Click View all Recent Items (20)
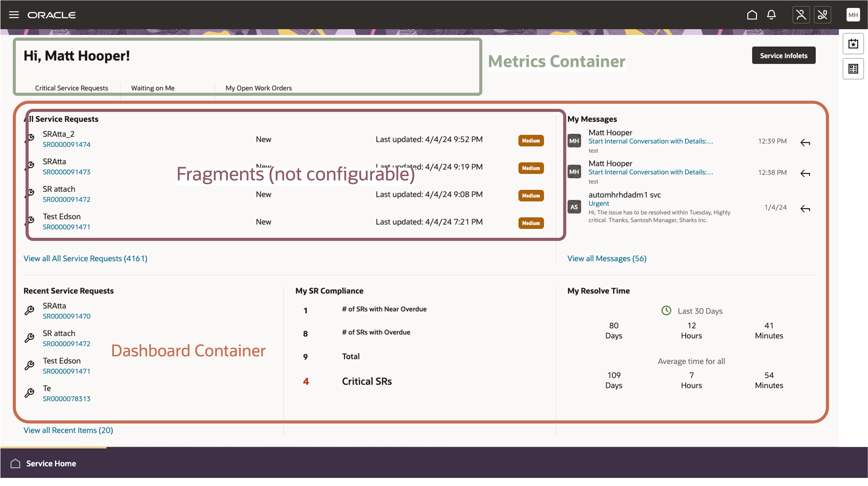This screenshot has height=486, width=868. click(x=68, y=430)
